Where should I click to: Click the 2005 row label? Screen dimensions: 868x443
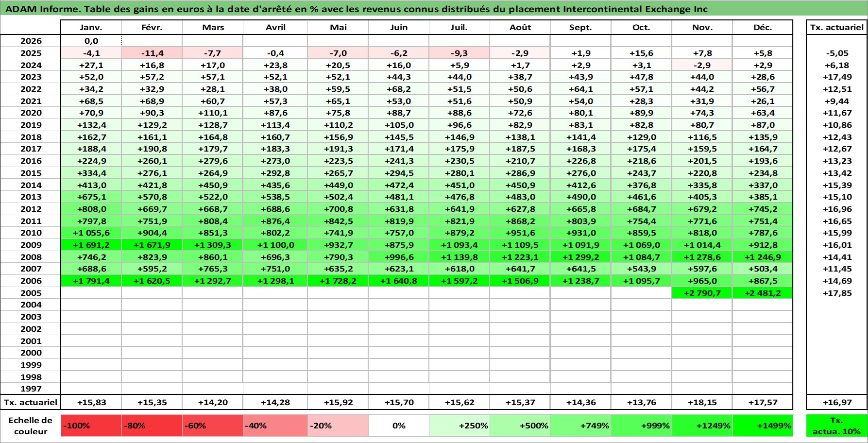31,293
